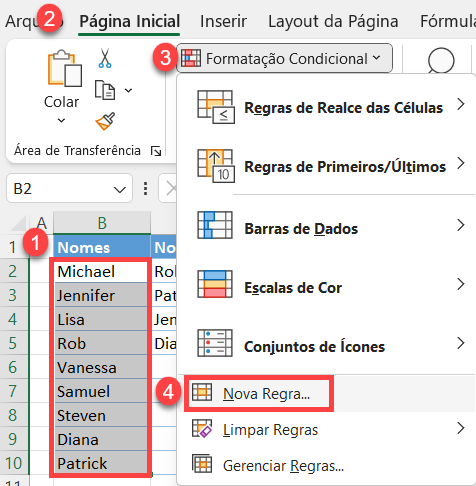Open the Formatação Condicional dropdown
This screenshot has width=476, height=486.
coord(284,58)
